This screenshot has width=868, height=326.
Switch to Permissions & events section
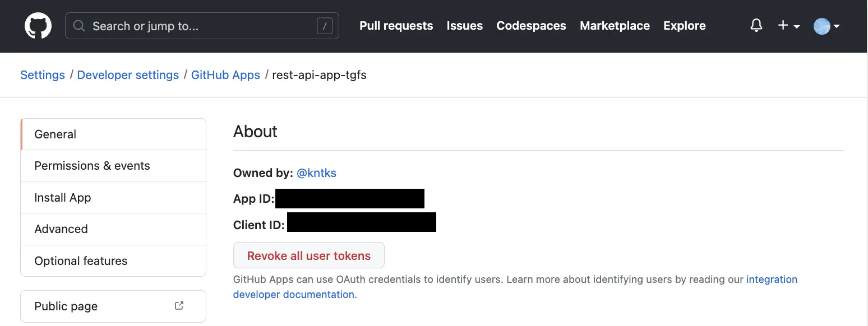tap(92, 166)
